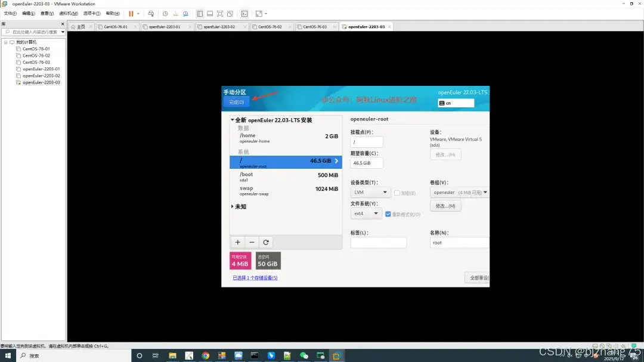The width and height of the screenshot is (644, 362).
Task: Open the library search dropdown arrow
Action: click(63, 32)
